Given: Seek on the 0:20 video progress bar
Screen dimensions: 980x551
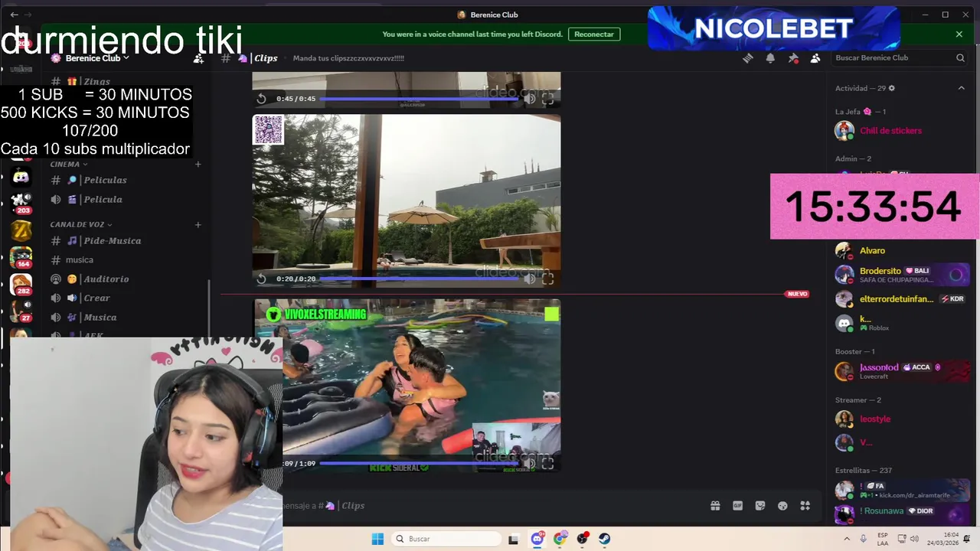Looking at the screenshot, I should point(420,279).
